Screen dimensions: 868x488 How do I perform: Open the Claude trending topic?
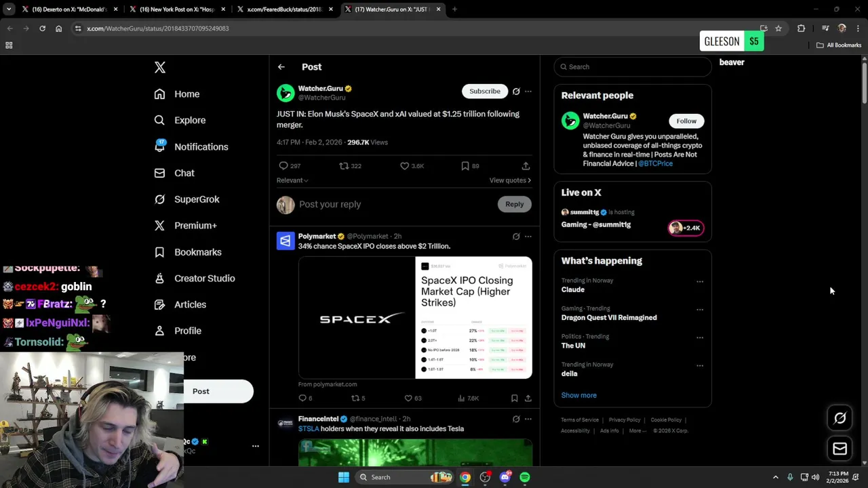[573, 289]
